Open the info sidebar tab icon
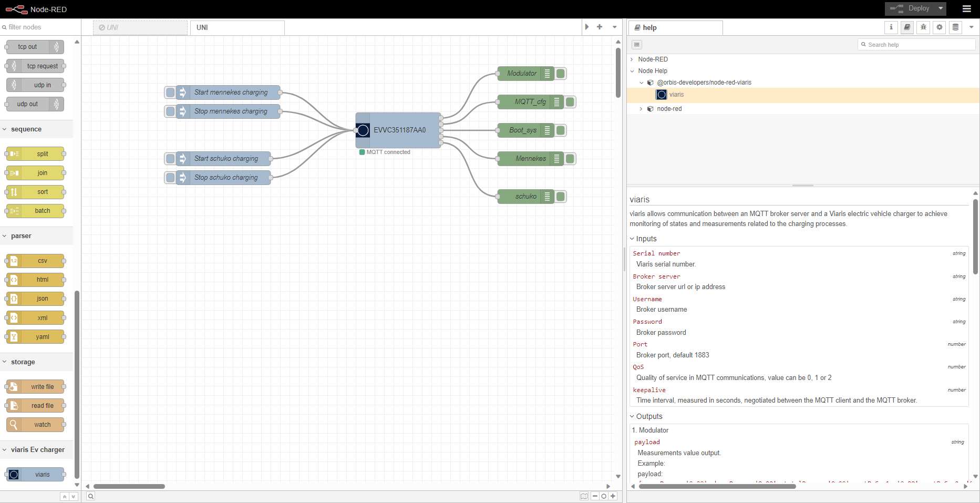The height and width of the screenshot is (503, 980). tap(891, 27)
